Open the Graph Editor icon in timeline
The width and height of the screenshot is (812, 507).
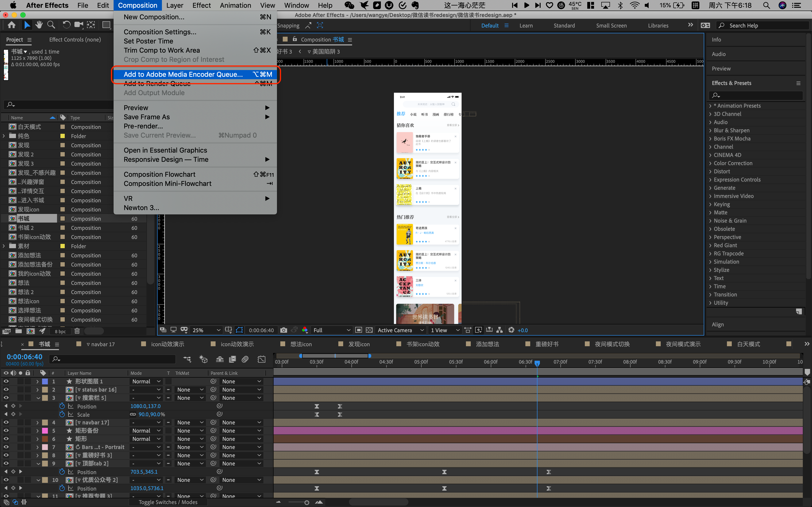261,359
